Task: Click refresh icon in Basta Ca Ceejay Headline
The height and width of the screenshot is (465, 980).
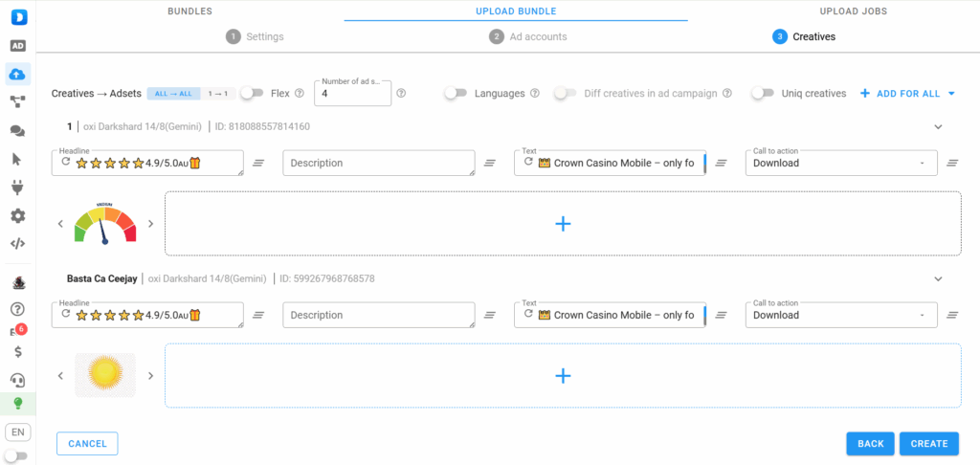Action: click(x=66, y=314)
